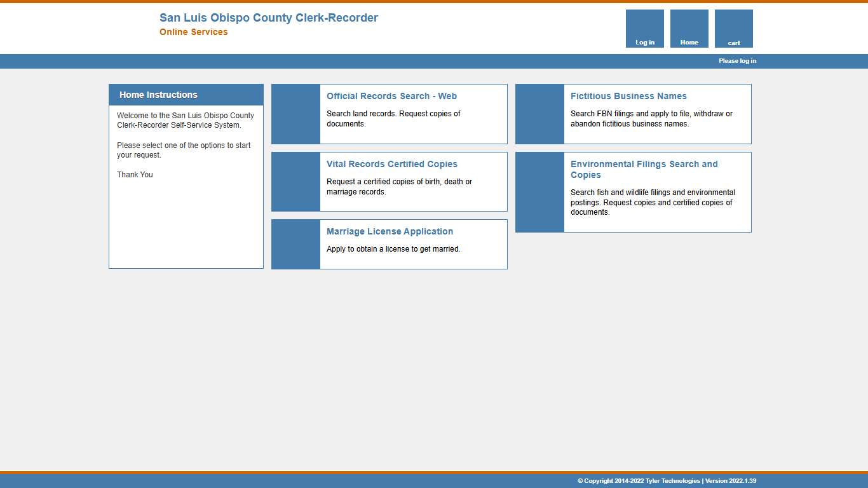The height and width of the screenshot is (488, 868).
Task: Click the blue icon beside Official Records Search
Action: click(x=295, y=114)
